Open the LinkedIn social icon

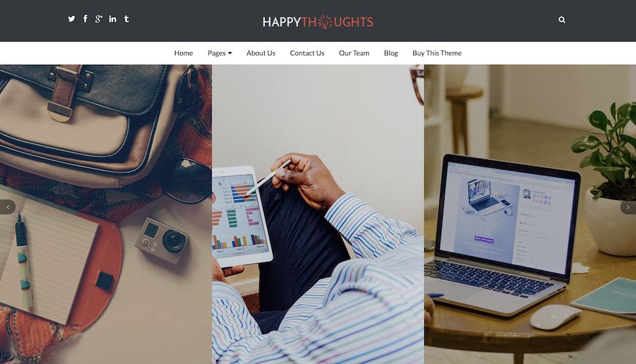(113, 18)
